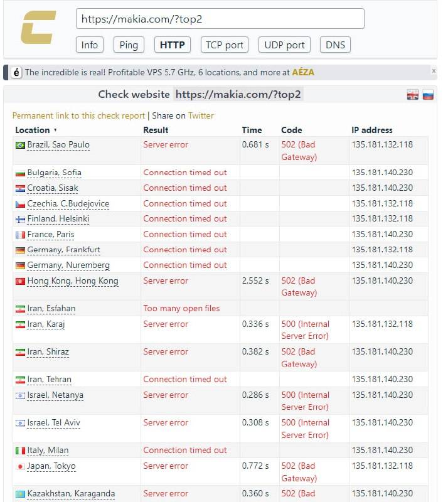
Task: Open the Germany, Frankfurt location link
Action: coord(63,250)
